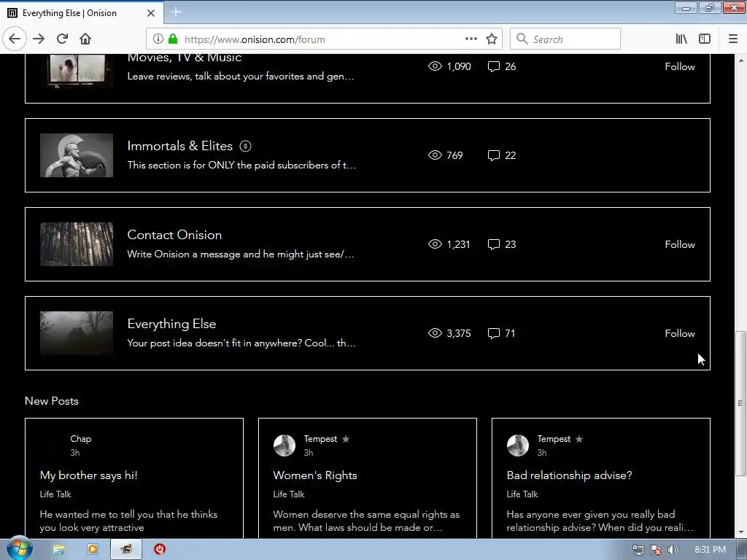The height and width of the screenshot is (560, 747).
Task: Open the Windows Start menu
Action: tap(19, 548)
